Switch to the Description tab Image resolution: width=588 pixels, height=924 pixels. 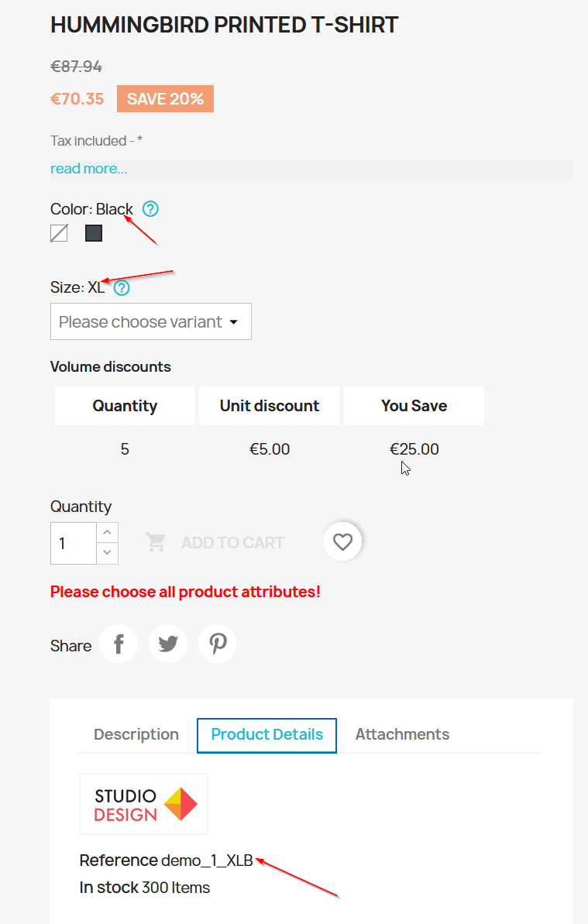click(136, 734)
